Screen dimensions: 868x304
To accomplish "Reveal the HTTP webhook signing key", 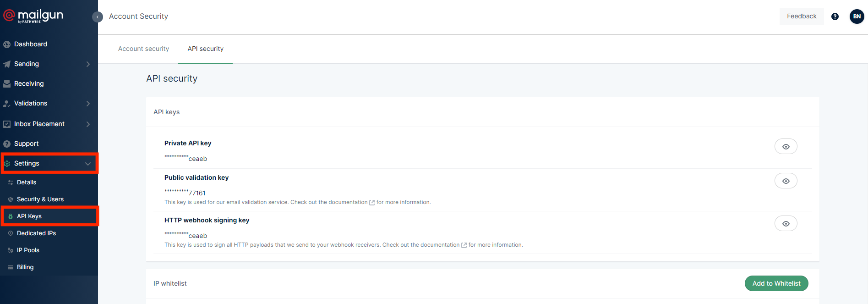I will [786, 224].
